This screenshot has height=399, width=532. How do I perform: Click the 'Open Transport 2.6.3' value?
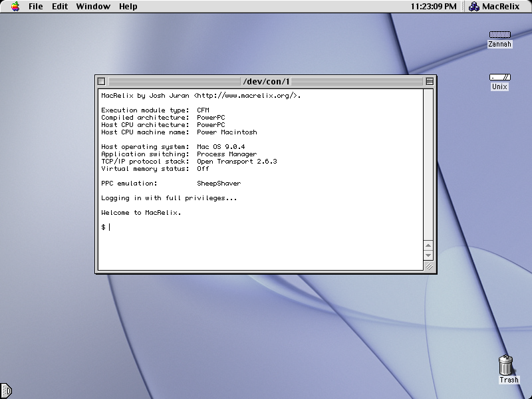click(237, 162)
